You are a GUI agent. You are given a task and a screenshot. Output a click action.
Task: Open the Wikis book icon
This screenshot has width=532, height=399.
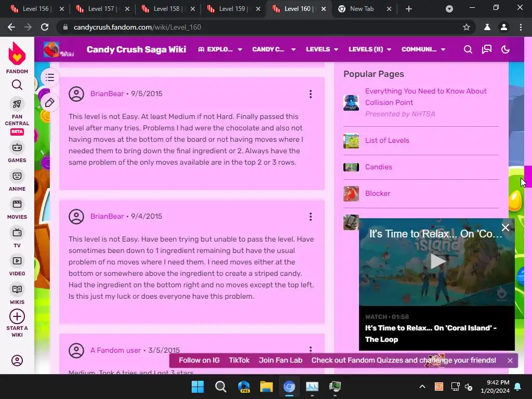(17, 289)
